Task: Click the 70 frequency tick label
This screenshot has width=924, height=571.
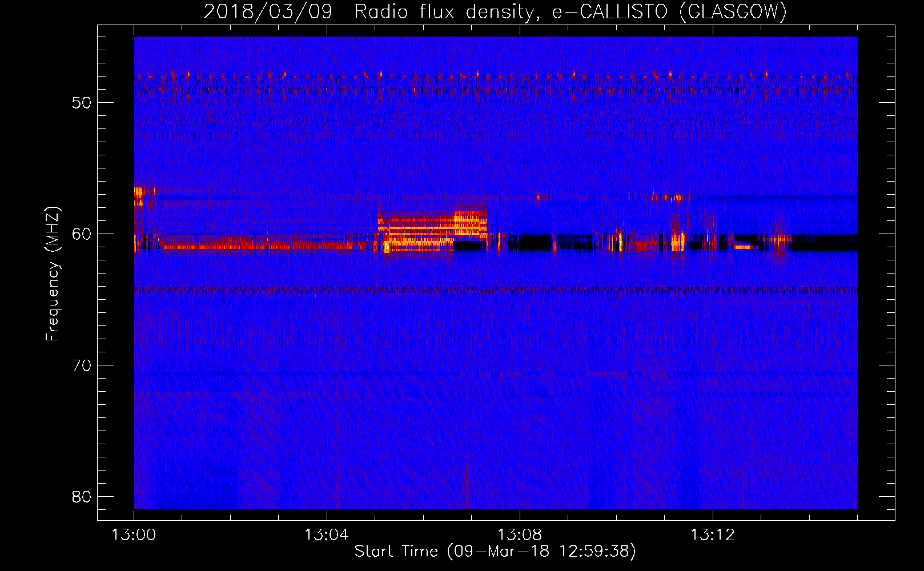Action: click(x=82, y=365)
